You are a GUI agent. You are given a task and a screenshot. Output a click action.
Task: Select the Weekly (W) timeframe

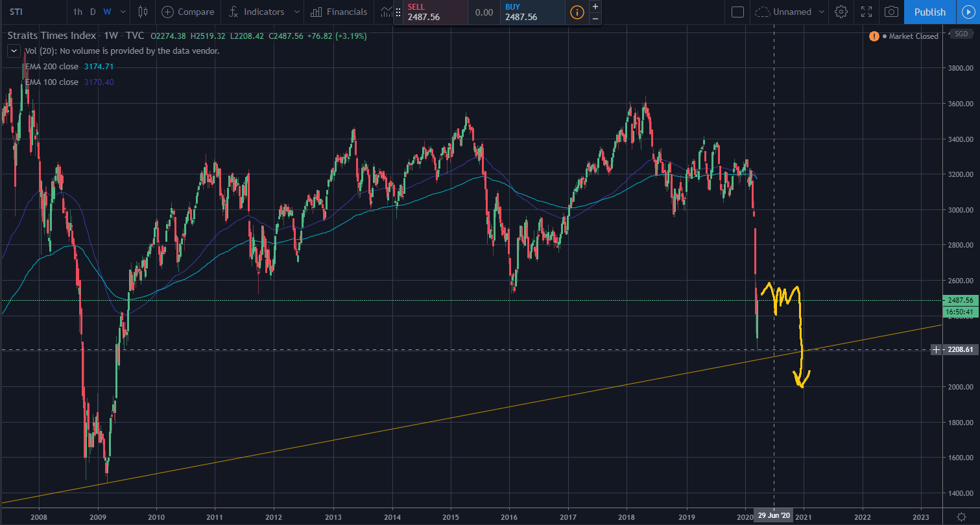pos(107,12)
